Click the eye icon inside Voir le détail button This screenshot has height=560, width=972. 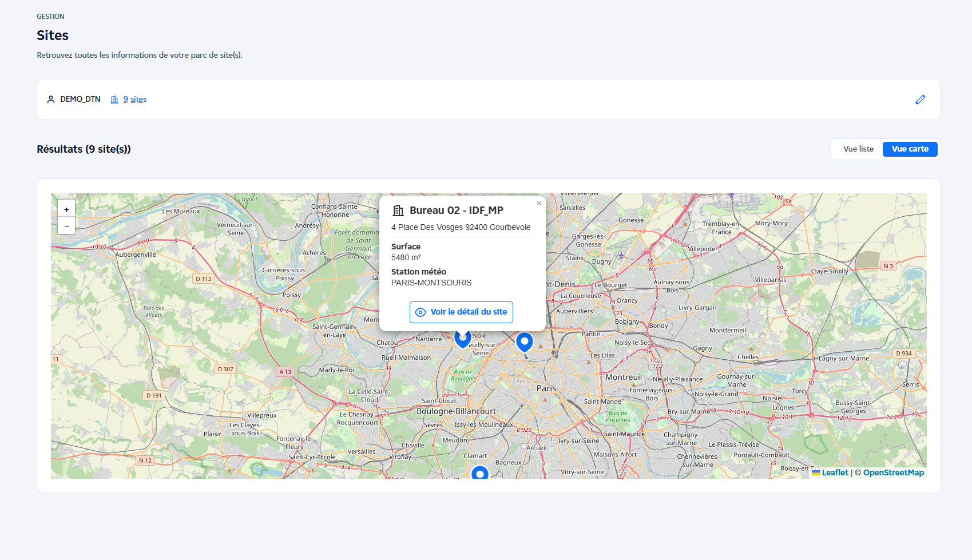[x=421, y=312]
